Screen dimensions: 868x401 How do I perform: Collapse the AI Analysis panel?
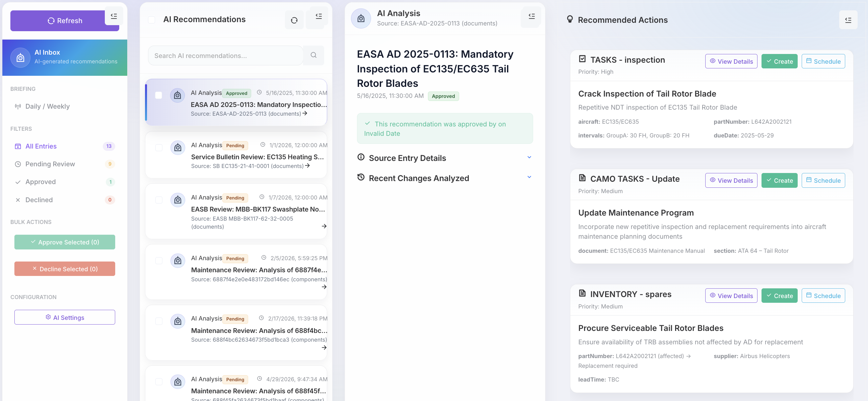coord(531,16)
